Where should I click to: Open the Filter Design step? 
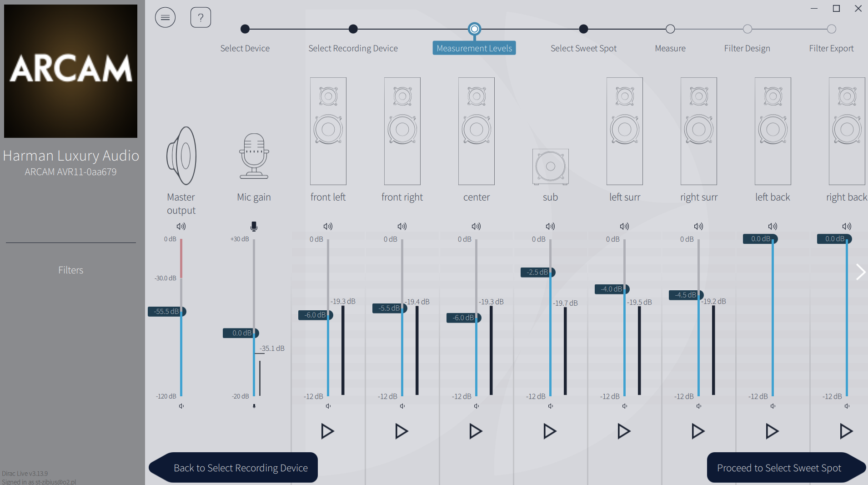747,48
